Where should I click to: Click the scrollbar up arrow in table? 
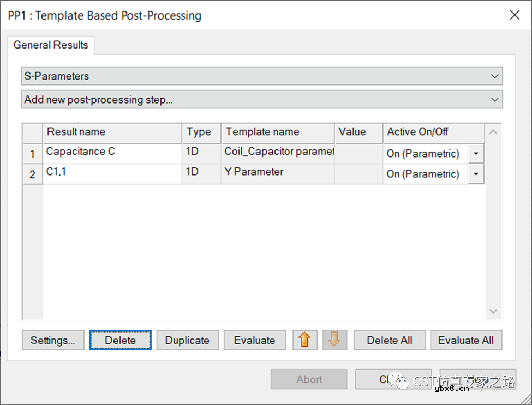pos(493,132)
